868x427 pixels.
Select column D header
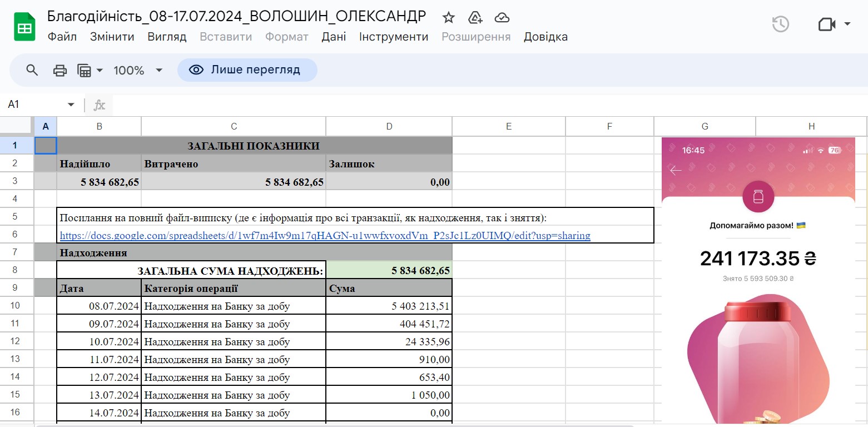coord(389,126)
